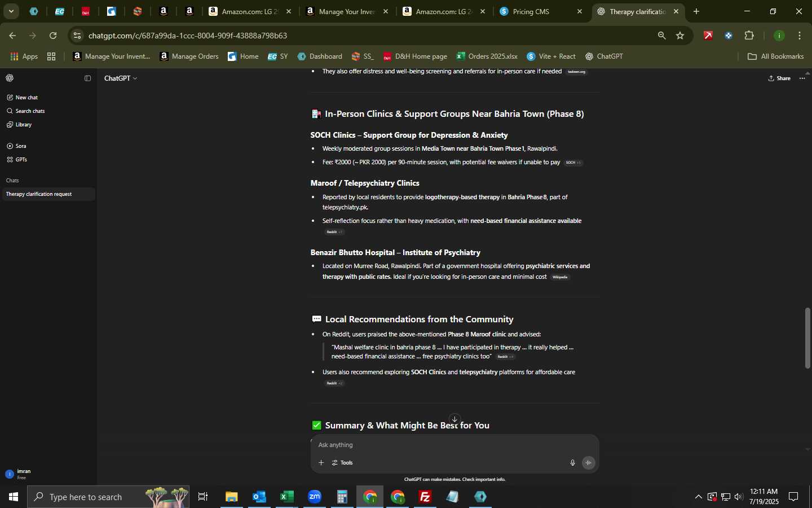This screenshot has height=508, width=812.
Task: Open Search chats
Action: pyautogui.click(x=48, y=111)
